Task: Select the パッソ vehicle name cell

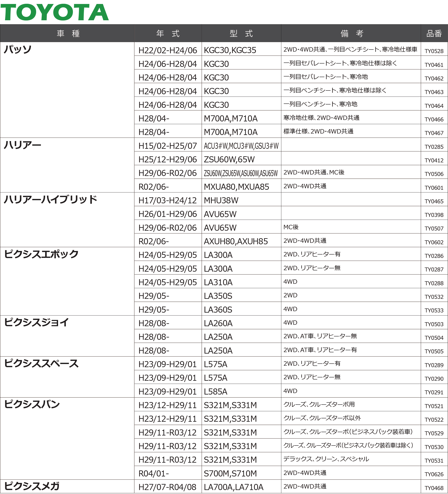Action: point(18,49)
